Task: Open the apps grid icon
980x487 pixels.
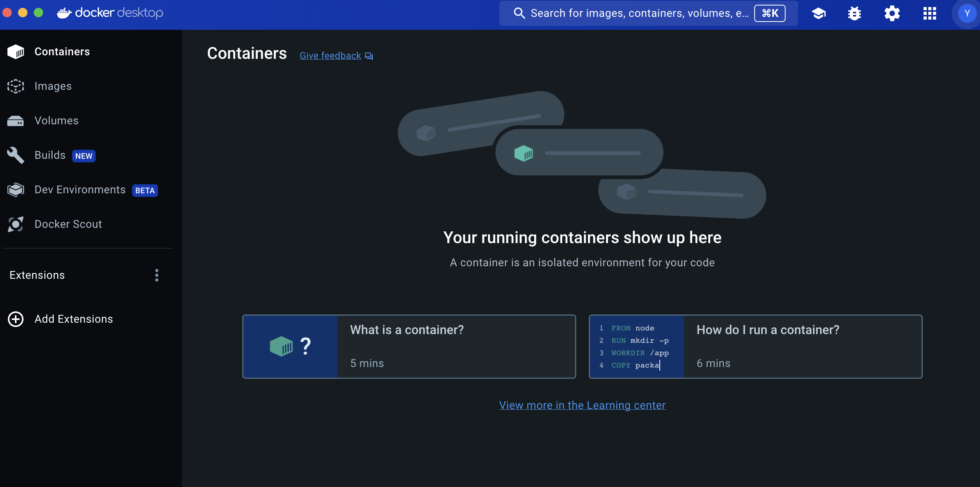Action: 929,13
